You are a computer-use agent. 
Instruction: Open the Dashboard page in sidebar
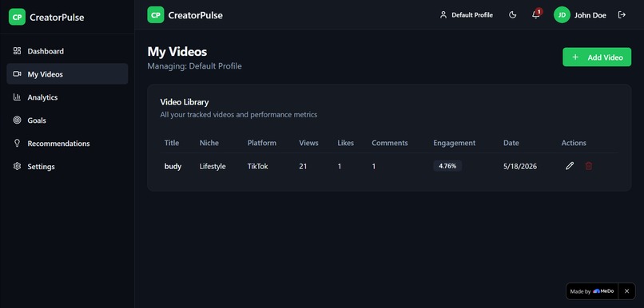pyautogui.click(x=67, y=51)
